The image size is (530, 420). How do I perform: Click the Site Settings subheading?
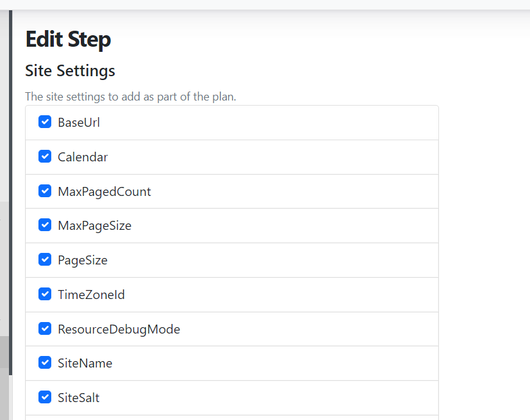click(69, 71)
